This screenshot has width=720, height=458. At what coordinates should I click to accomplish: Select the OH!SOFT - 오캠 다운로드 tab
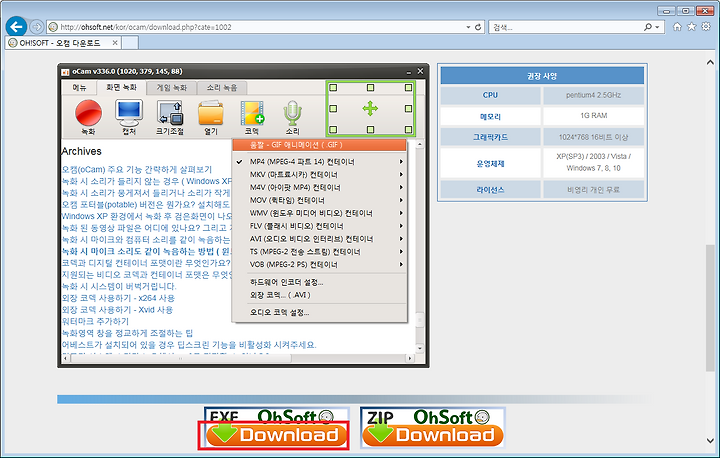pos(64,43)
